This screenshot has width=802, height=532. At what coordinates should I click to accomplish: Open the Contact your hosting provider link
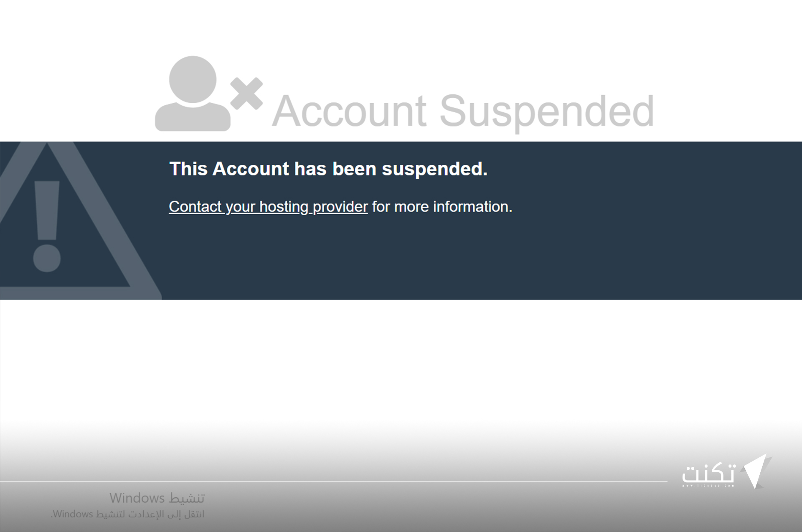click(268, 207)
